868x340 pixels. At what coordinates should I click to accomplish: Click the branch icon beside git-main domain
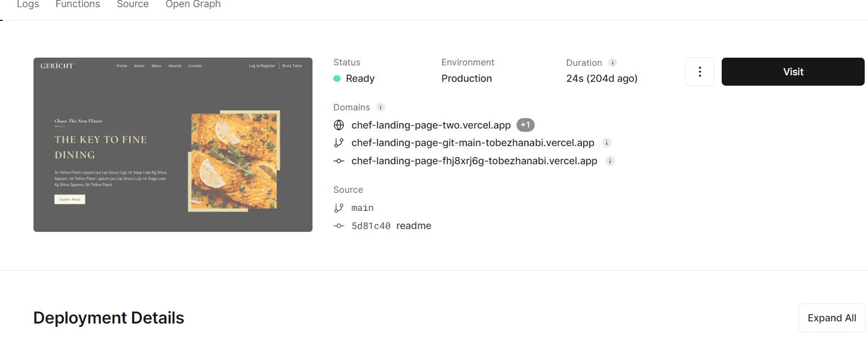(x=339, y=143)
